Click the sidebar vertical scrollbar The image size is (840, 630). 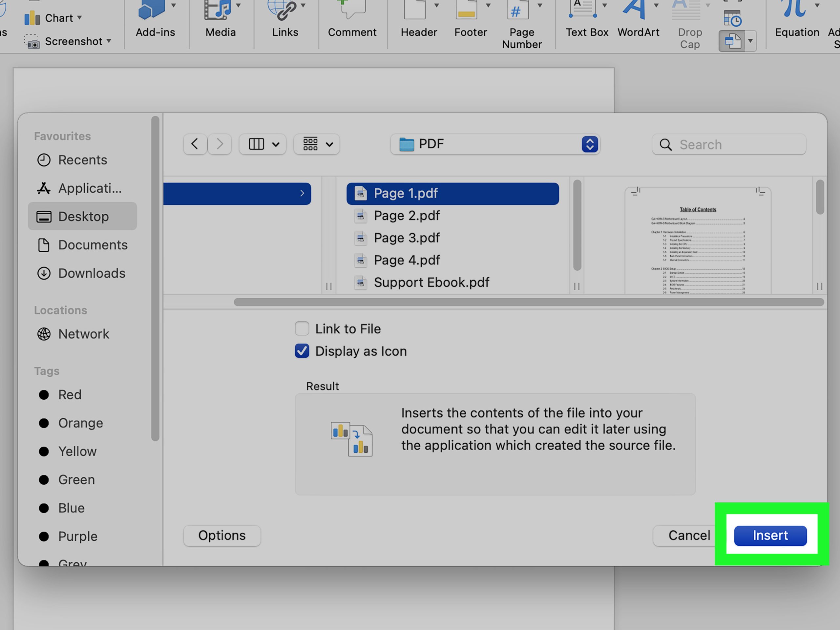155,278
